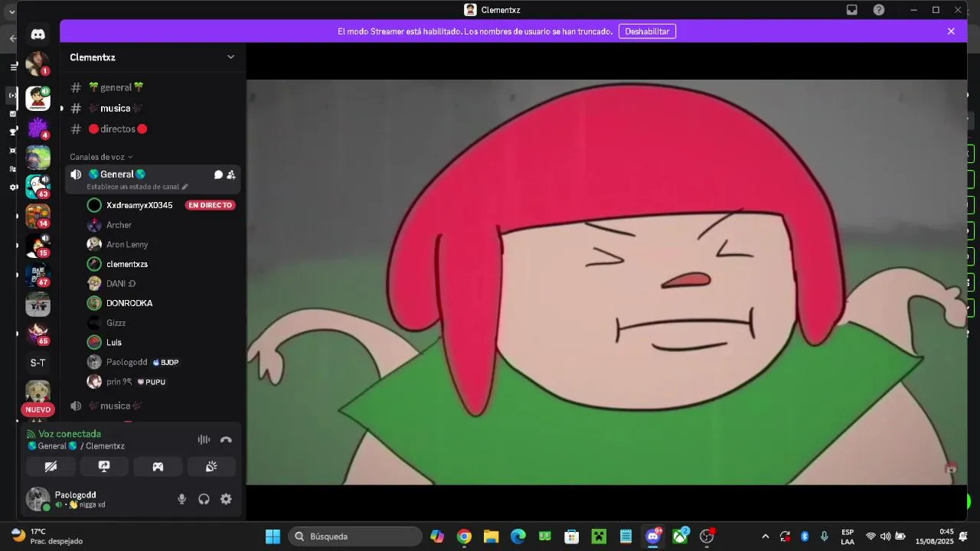Open the S-T server in sidebar

[38, 363]
